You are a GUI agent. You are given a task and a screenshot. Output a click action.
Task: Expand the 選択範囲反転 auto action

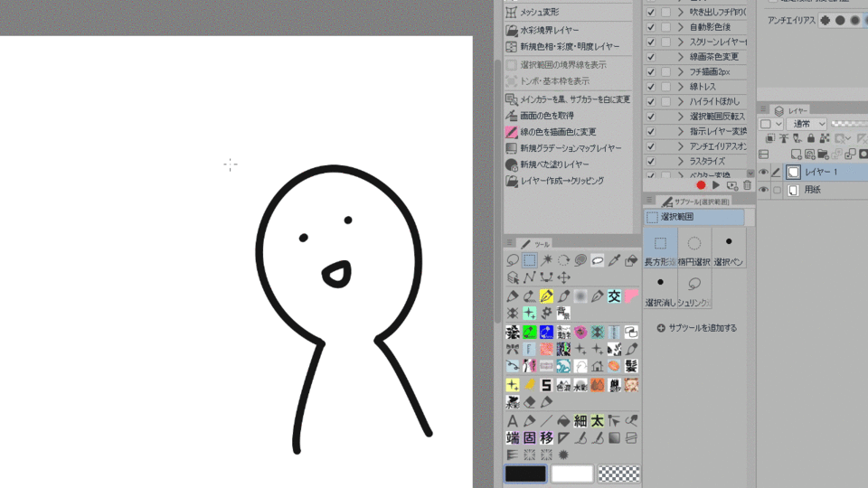(x=681, y=117)
